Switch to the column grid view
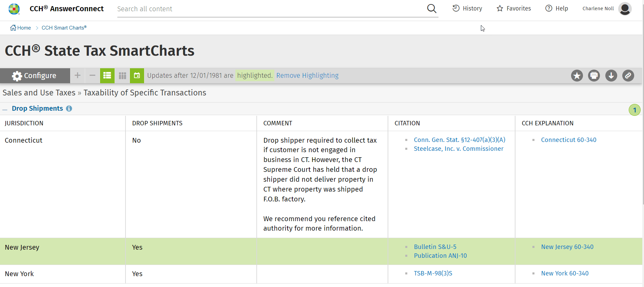Image resolution: width=644 pixels, height=287 pixels. pos(122,75)
